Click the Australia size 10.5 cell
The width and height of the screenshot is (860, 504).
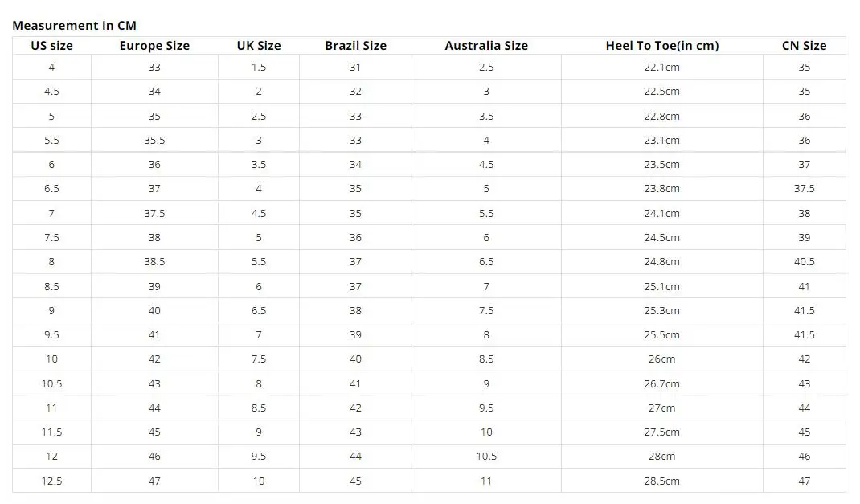[486, 457]
